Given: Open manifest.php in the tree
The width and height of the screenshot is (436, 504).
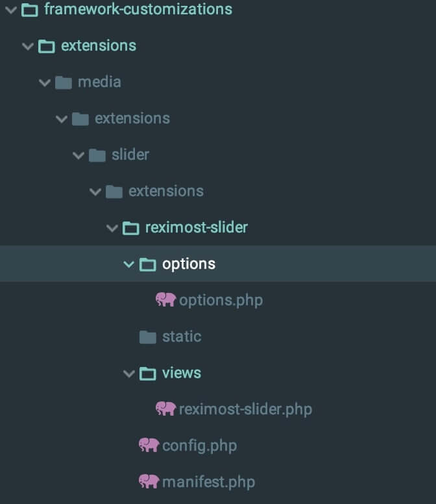Looking at the screenshot, I should (209, 482).
